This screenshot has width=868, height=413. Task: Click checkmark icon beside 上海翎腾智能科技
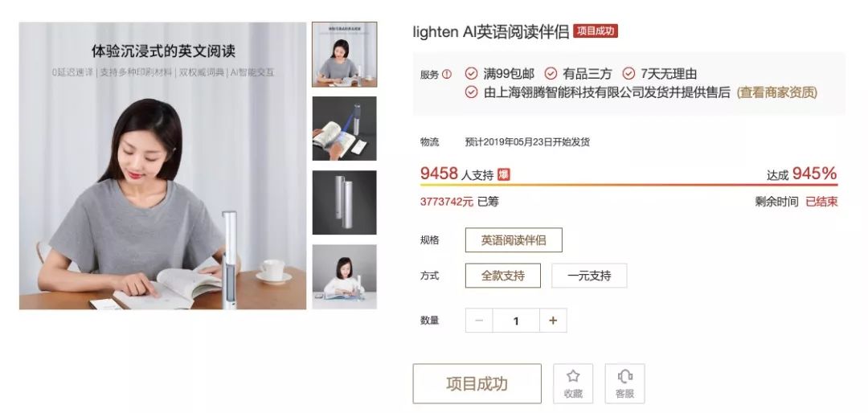point(471,92)
